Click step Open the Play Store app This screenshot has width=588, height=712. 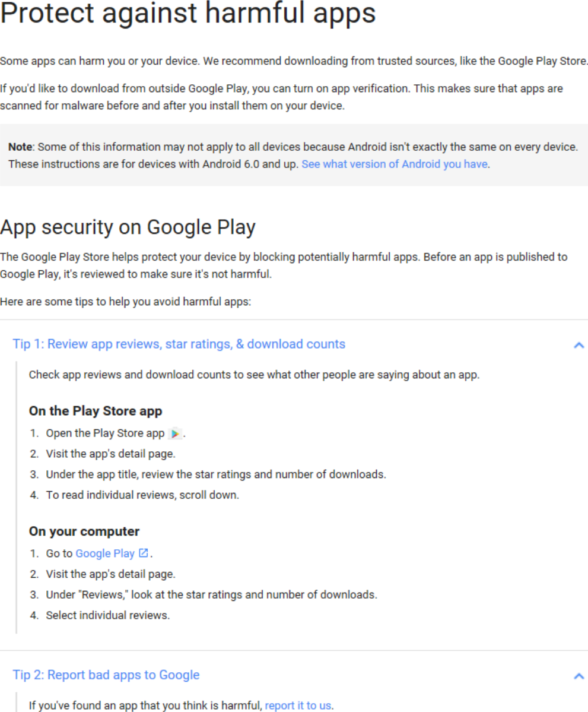[105, 433]
